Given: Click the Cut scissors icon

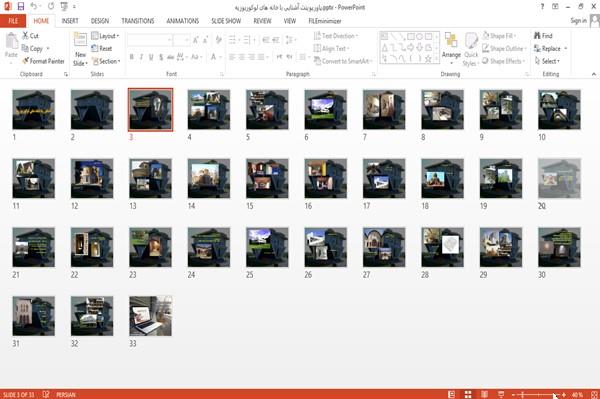Looking at the screenshot, I should pyautogui.click(x=25, y=36).
